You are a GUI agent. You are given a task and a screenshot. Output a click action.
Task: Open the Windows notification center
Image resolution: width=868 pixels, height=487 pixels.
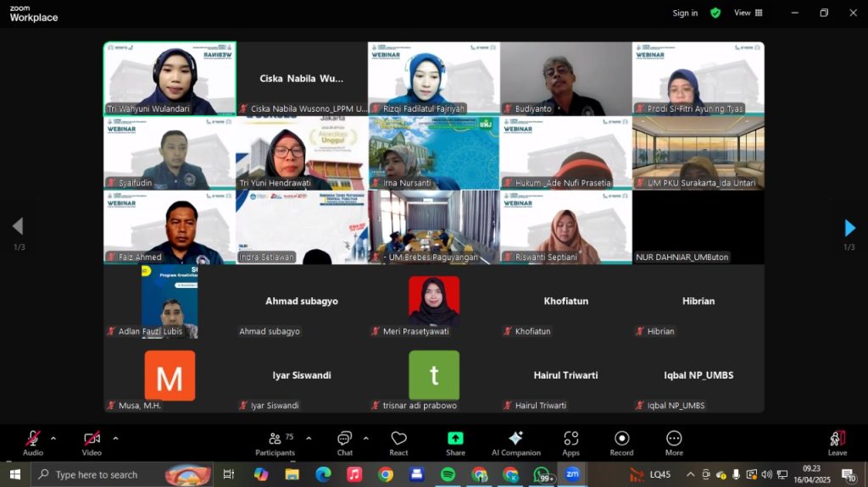(x=849, y=475)
